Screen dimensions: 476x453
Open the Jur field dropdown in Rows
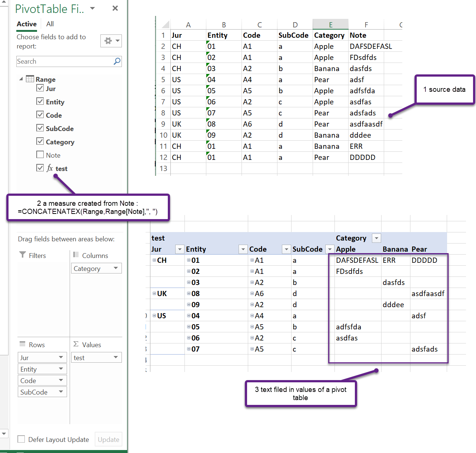[x=61, y=357]
